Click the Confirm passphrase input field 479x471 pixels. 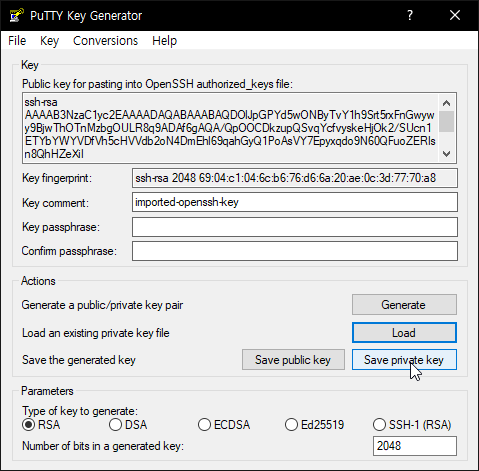295,251
